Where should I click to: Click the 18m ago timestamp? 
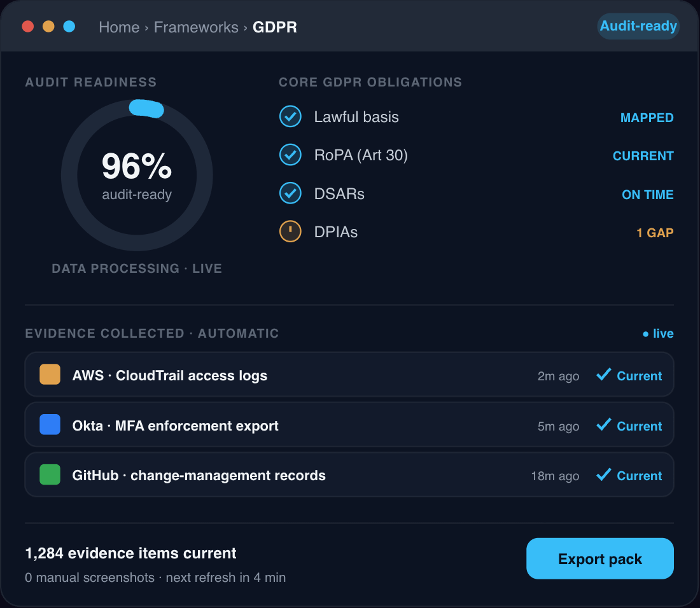pos(555,476)
